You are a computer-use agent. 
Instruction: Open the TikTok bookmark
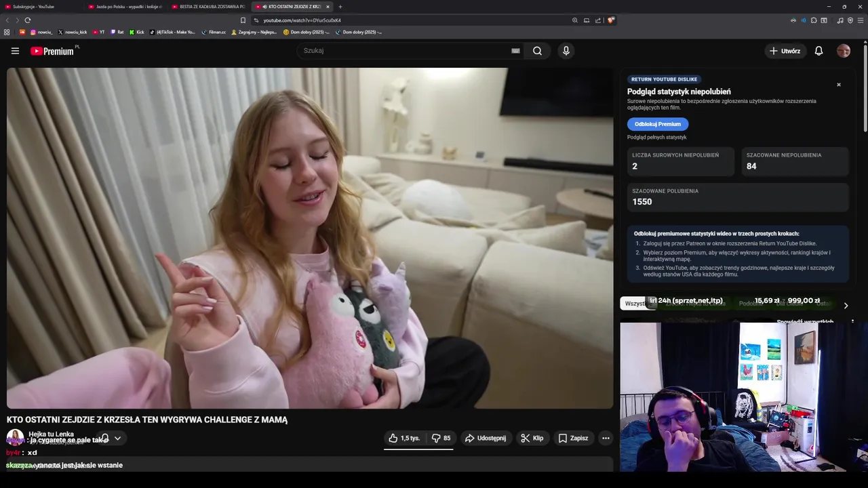pyautogui.click(x=172, y=32)
